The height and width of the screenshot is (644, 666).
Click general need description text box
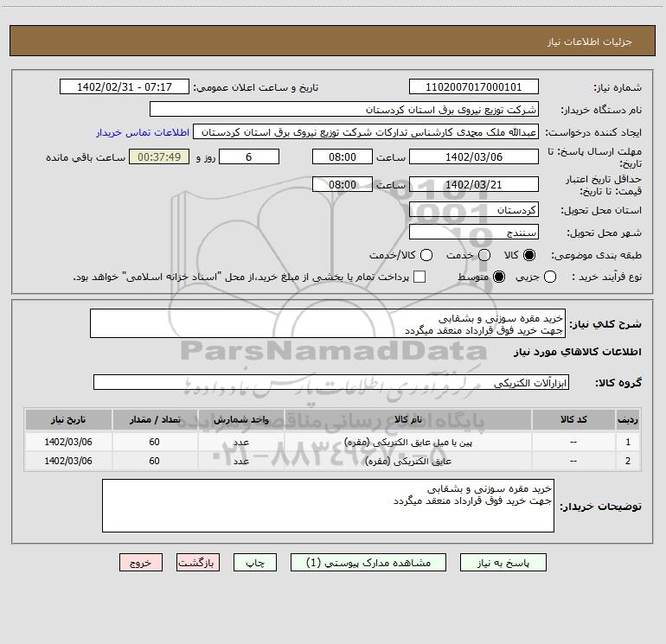click(328, 323)
